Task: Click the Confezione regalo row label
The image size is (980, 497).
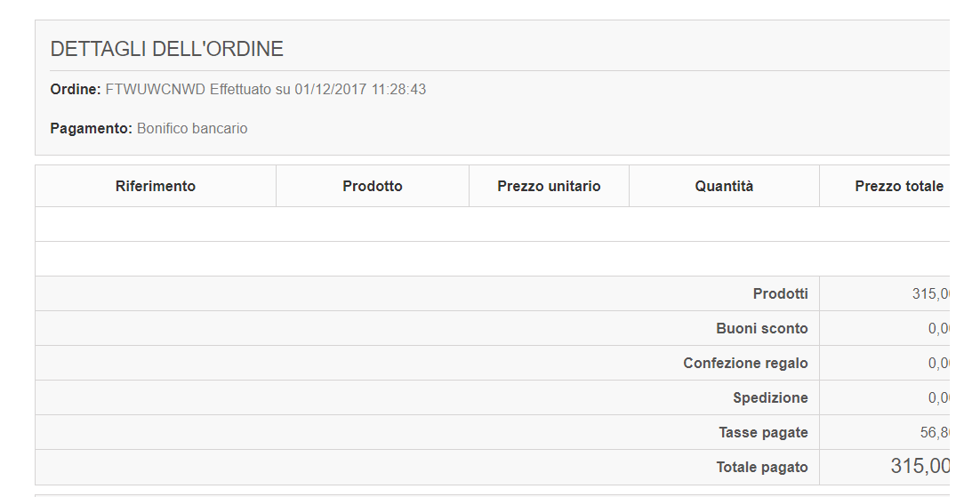Action: coord(745,363)
